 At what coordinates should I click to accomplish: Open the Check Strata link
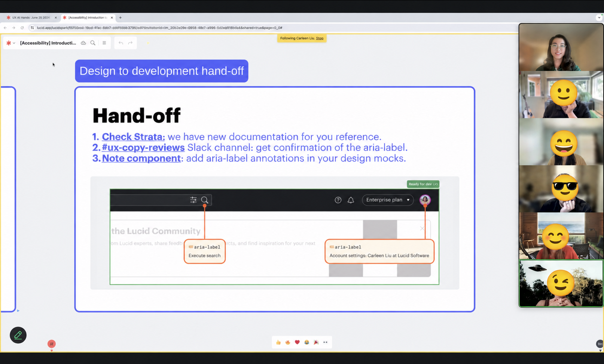pos(133,137)
